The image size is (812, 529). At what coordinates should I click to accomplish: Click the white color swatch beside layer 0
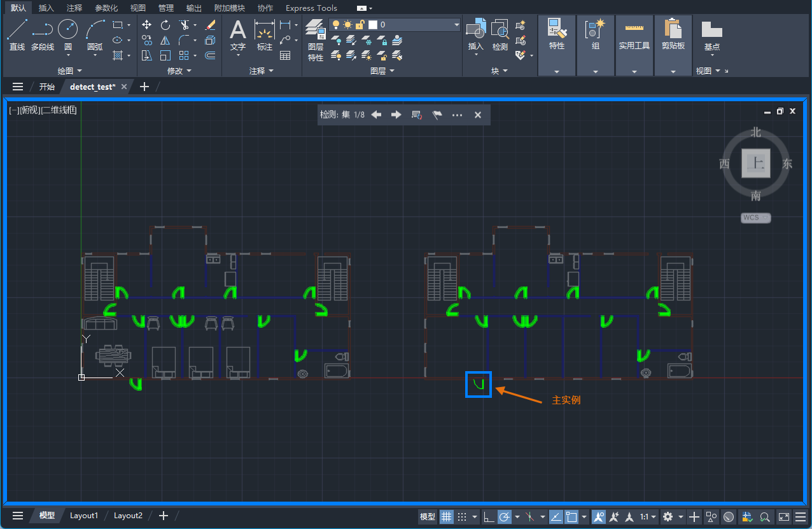pyautogui.click(x=374, y=24)
